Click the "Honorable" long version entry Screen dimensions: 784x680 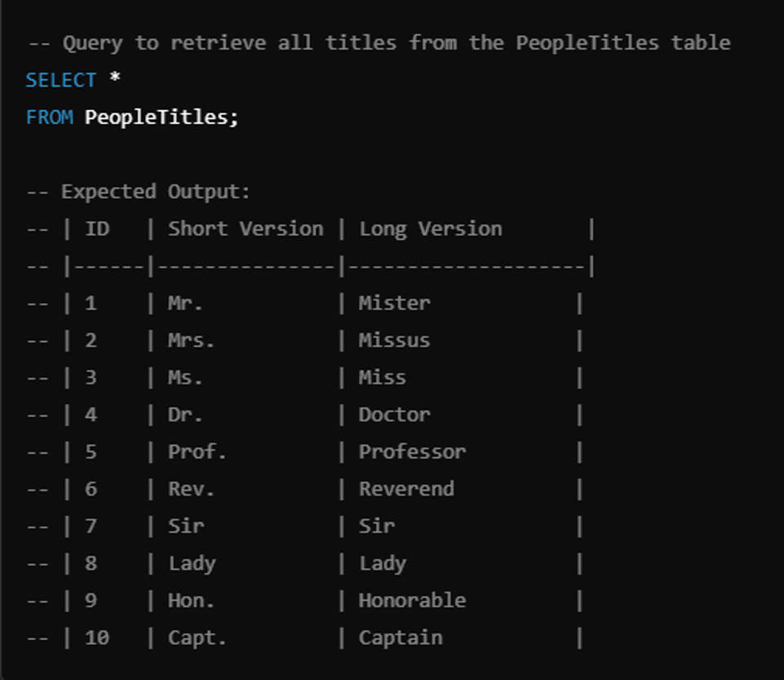tap(412, 601)
